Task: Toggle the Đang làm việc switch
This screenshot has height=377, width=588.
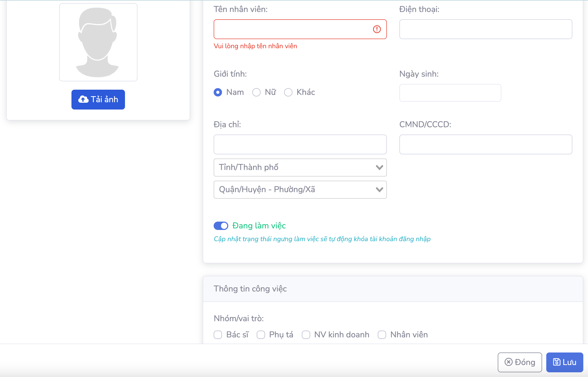Action: pyautogui.click(x=221, y=226)
